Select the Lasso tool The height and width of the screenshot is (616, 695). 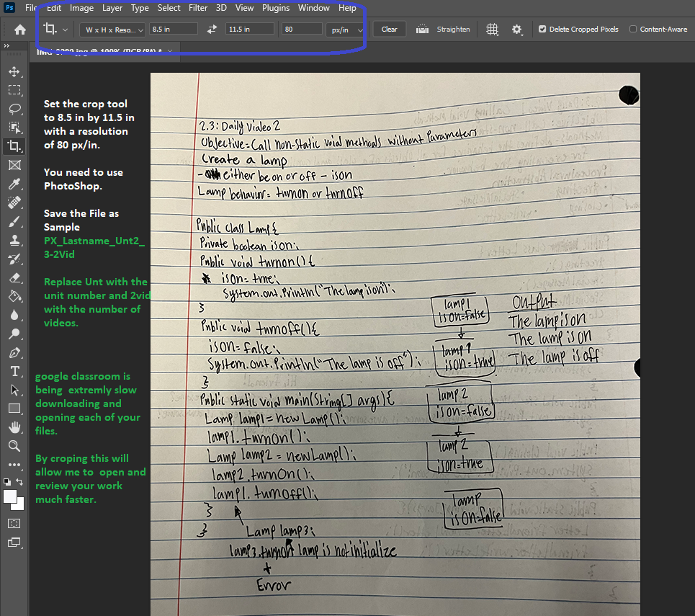[x=14, y=109]
